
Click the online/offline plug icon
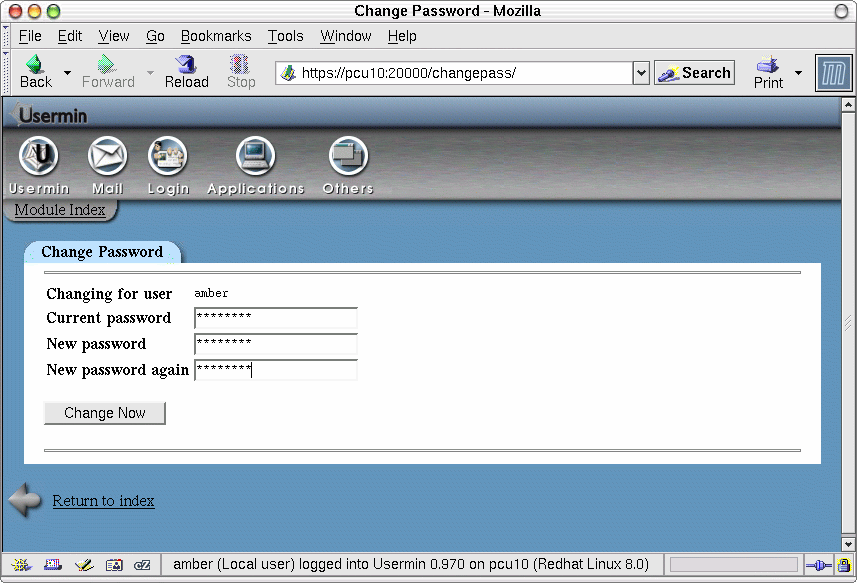point(818,566)
